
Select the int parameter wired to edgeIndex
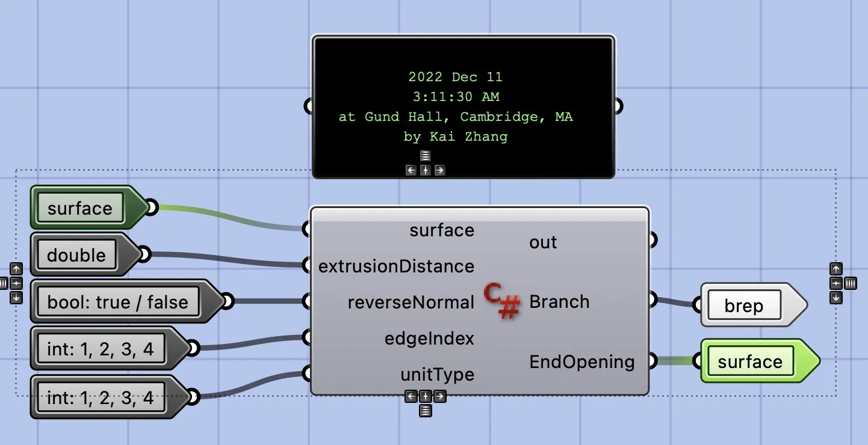point(110,348)
